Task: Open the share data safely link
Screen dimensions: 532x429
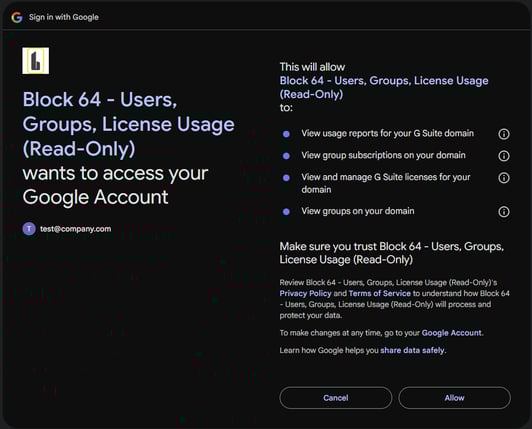Action: (x=412, y=350)
